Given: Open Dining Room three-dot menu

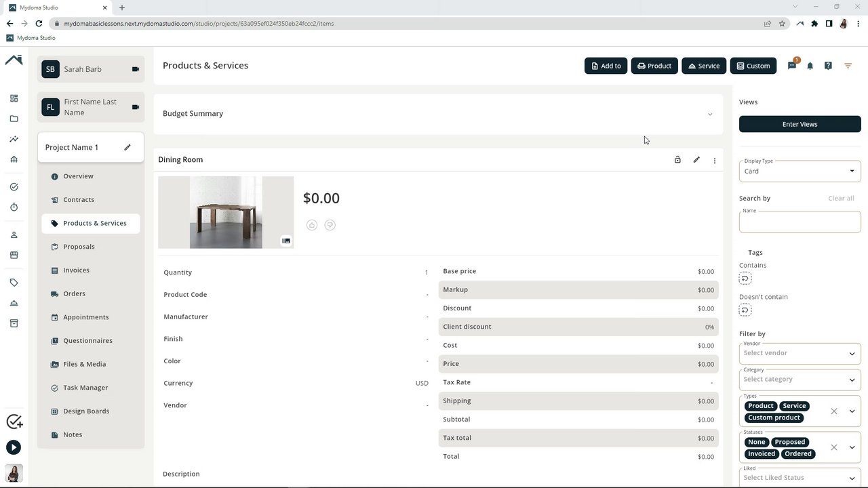Looking at the screenshot, I should [x=714, y=161].
